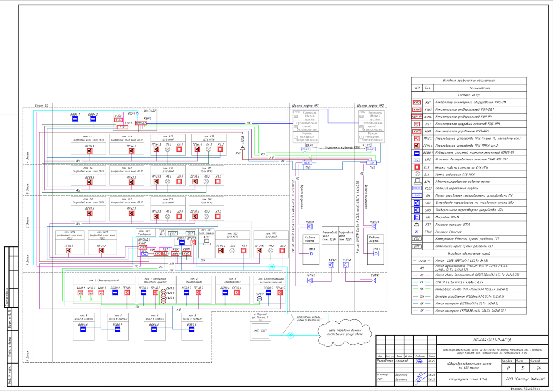Select the КСЛ-RS lift station legend symbol
The height and width of the screenshot is (392, 553).
click(x=417, y=188)
